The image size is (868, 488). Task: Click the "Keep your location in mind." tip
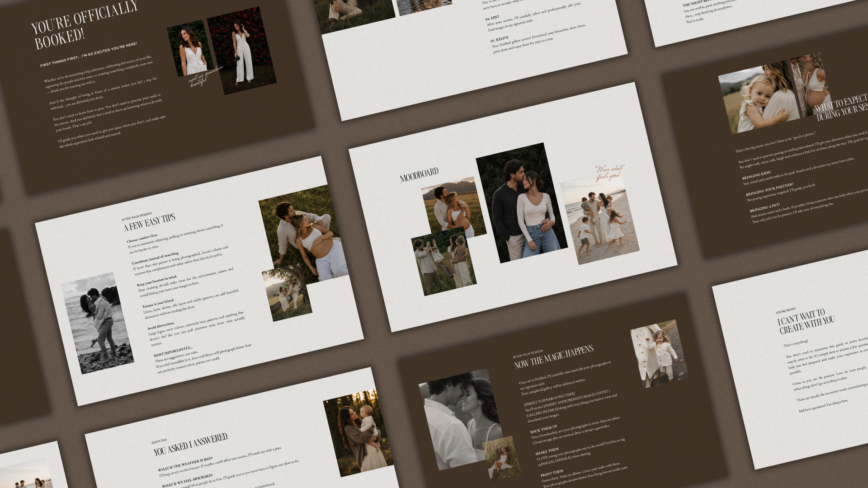tap(157, 280)
